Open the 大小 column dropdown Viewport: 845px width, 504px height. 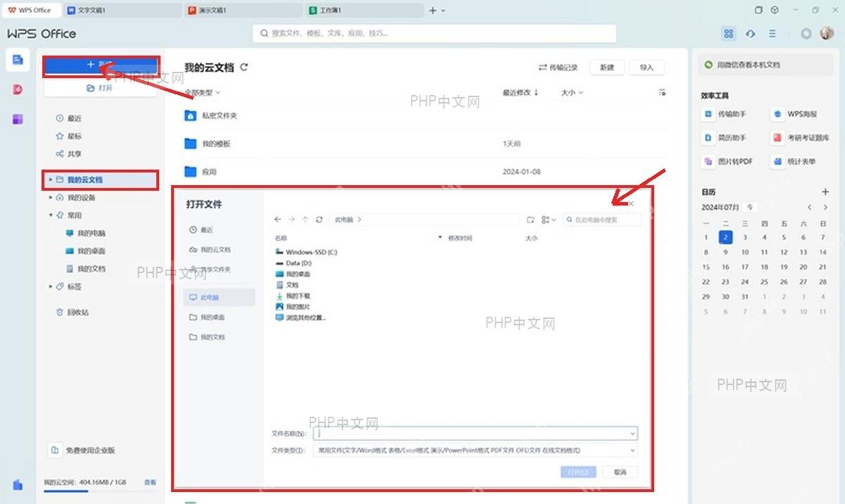pyautogui.click(x=572, y=92)
